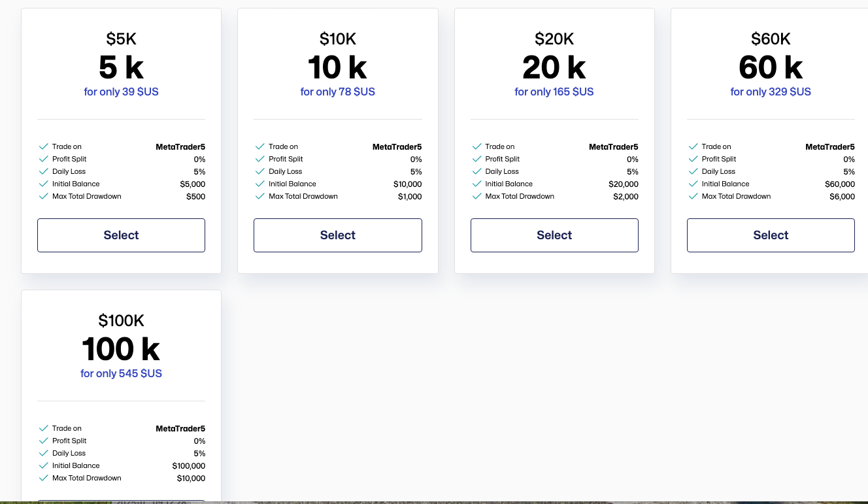The width and height of the screenshot is (868, 504).
Task: Click the Daily Loss checkmark in $20K card
Action: pos(476,171)
